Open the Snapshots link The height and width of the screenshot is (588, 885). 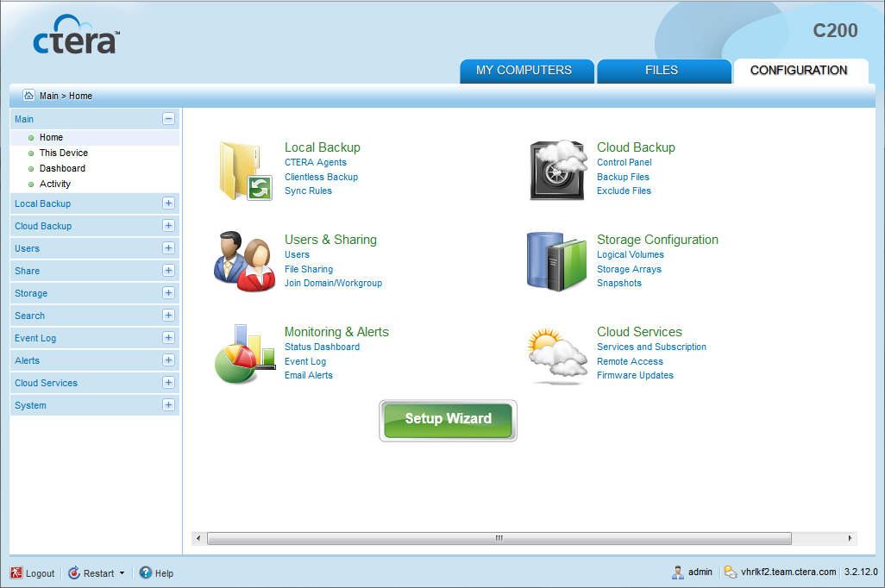point(619,284)
